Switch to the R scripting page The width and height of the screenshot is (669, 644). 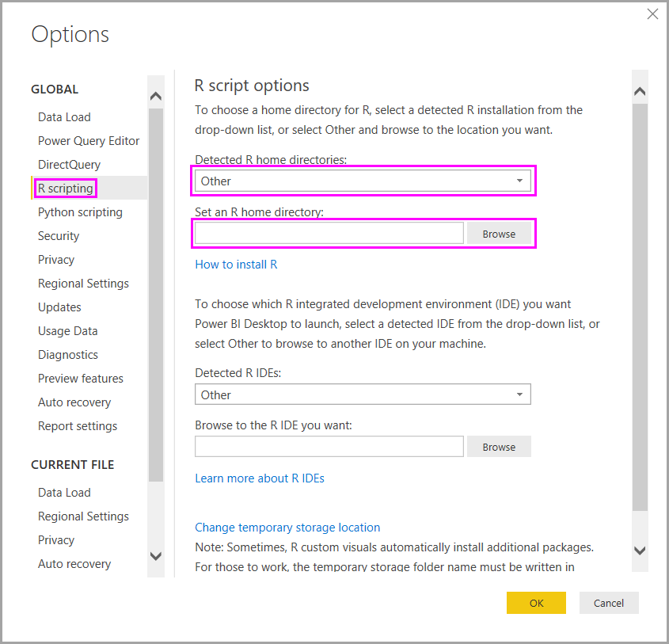[65, 188]
